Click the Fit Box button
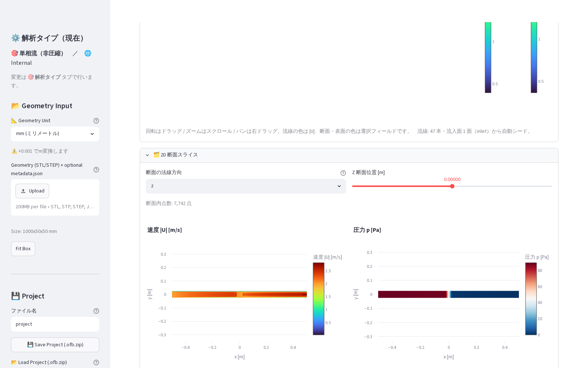The image size is (588, 368). [x=23, y=249]
